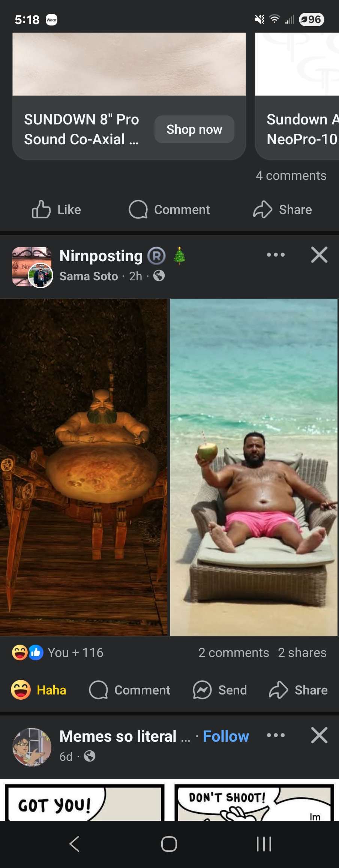Open Comment on the Sundown ad post
The width and height of the screenshot is (339, 868).
tap(169, 210)
